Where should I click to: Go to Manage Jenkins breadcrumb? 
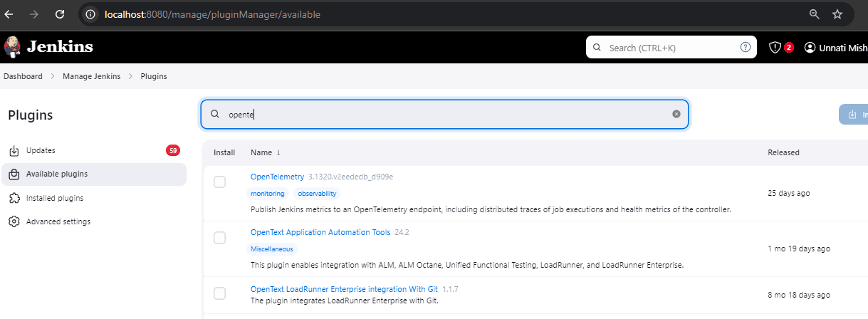point(92,76)
